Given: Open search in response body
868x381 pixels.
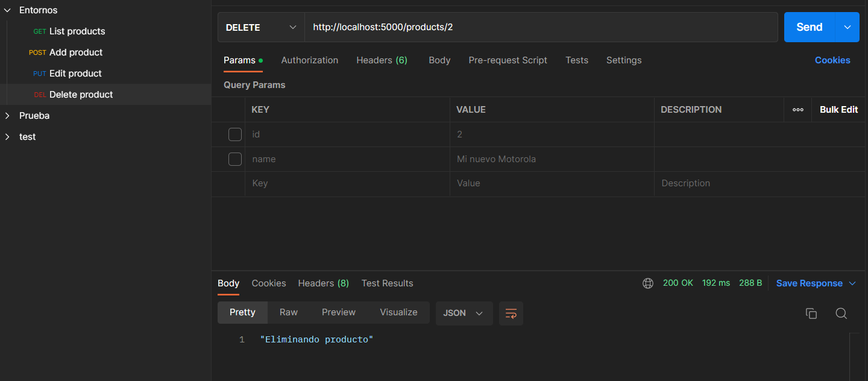Looking at the screenshot, I should [841, 313].
